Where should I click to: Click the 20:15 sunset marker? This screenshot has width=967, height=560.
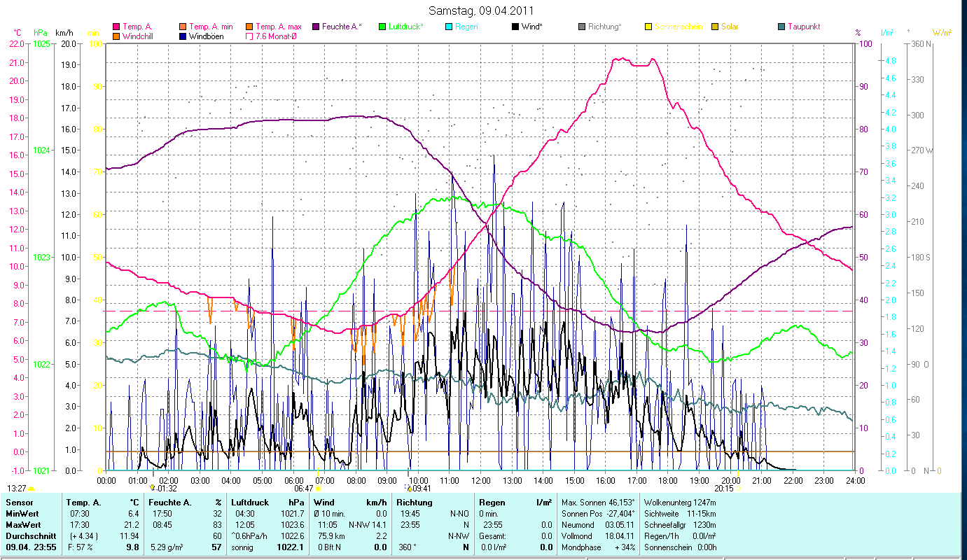coord(737,489)
